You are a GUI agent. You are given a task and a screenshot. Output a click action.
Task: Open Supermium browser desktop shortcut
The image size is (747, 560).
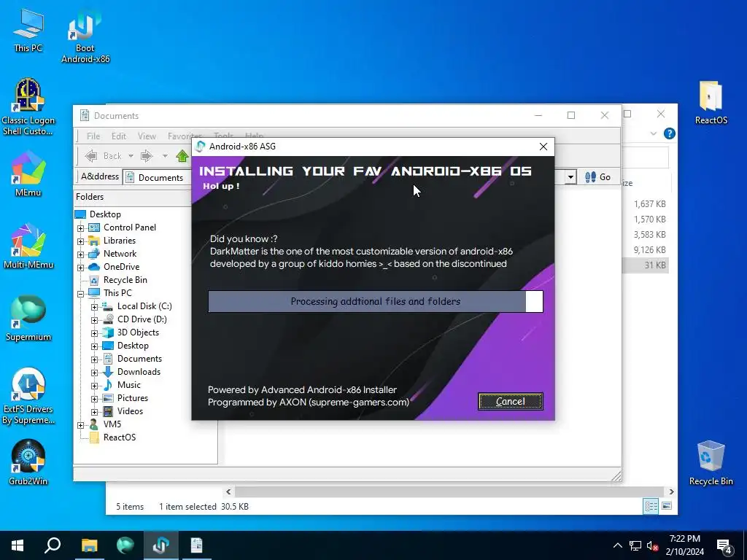coord(28,318)
